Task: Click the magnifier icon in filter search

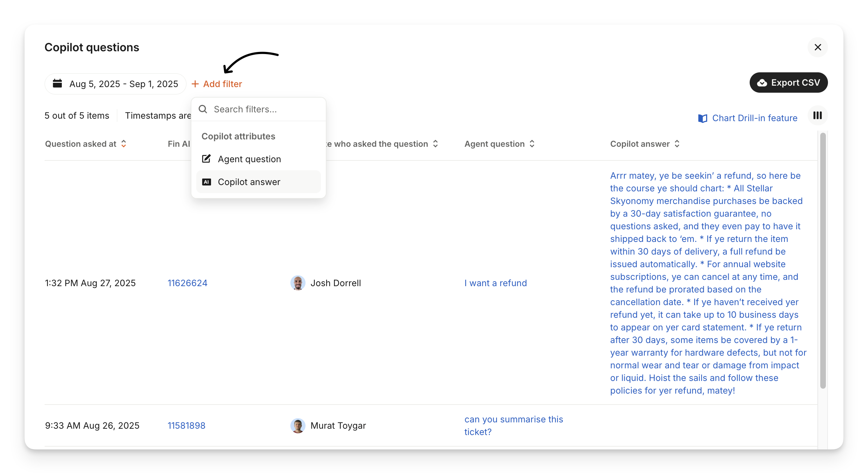Action: 203,109
